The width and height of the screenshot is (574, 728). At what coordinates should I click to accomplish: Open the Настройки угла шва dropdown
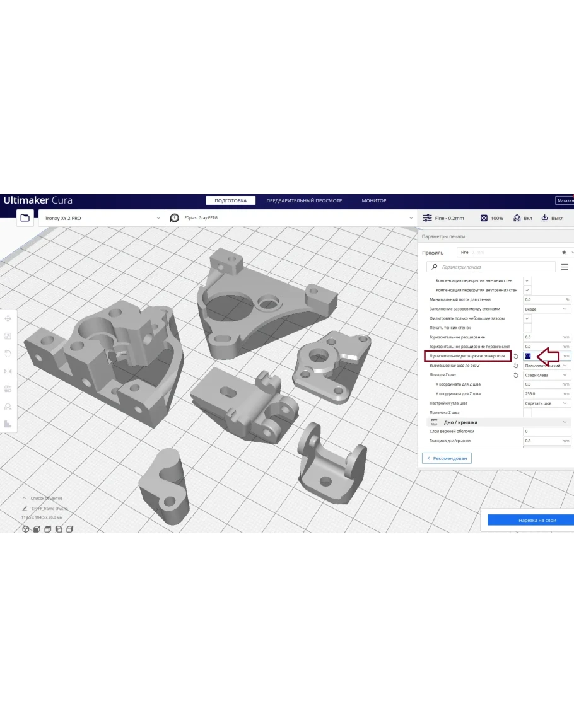pos(547,403)
